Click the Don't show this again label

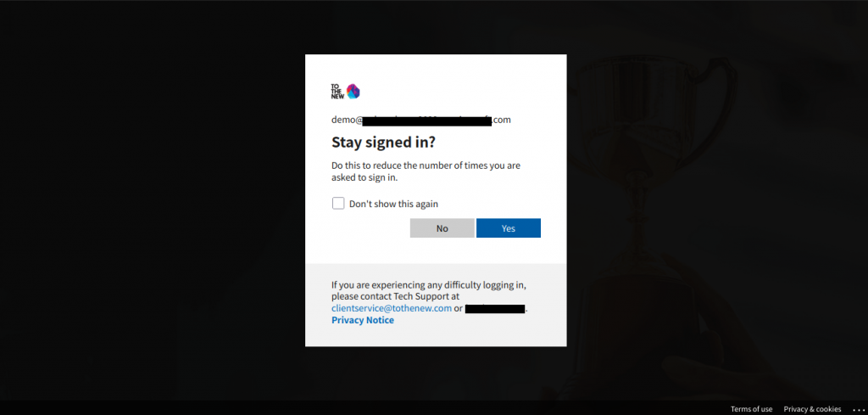tap(393, 204)
